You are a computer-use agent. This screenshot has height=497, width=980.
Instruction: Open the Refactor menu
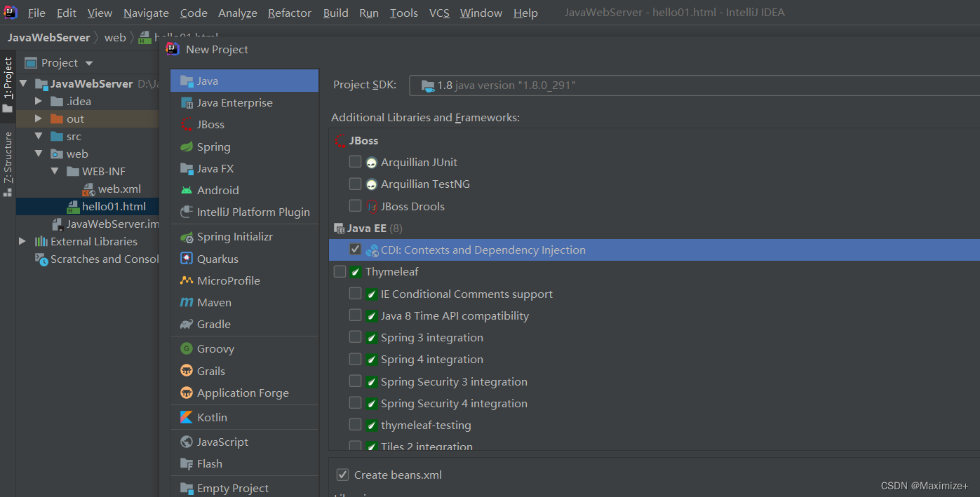290,13
